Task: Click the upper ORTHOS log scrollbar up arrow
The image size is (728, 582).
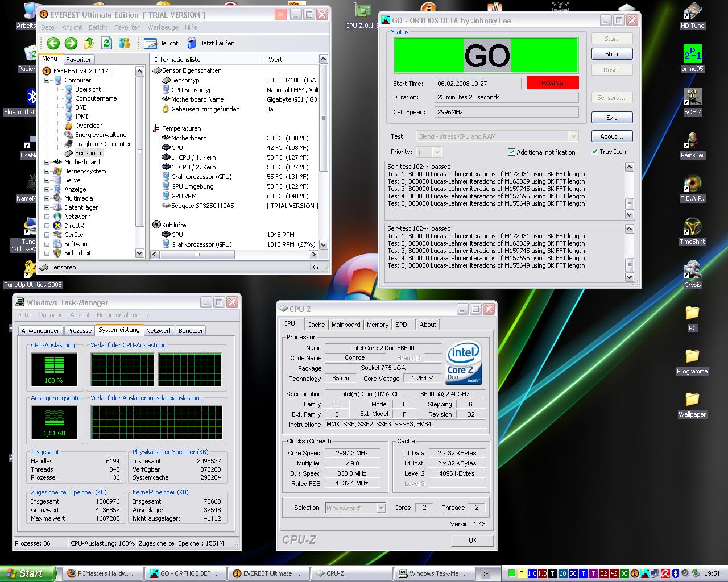Action: pyautogui.click(x=629, y=167)
